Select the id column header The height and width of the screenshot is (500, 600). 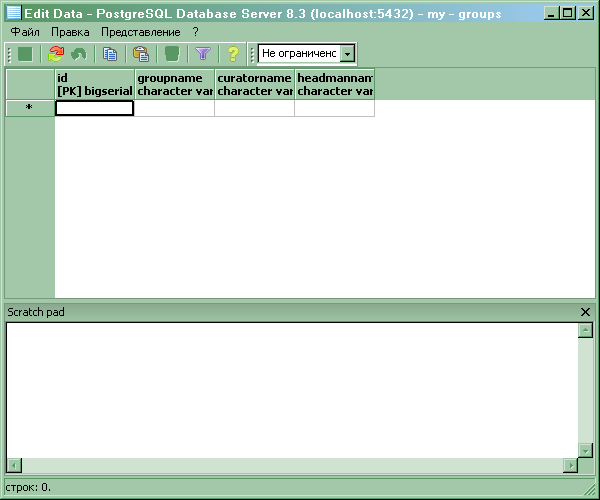95,84
